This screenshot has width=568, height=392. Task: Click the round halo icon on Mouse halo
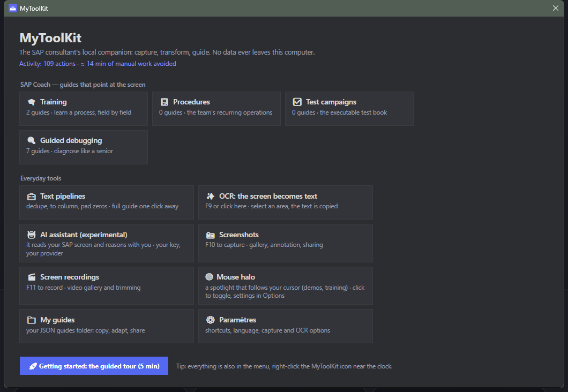210,277
